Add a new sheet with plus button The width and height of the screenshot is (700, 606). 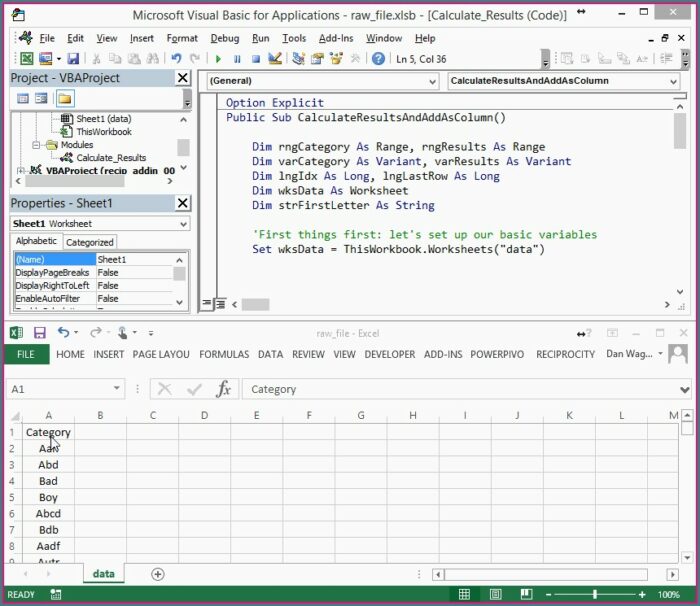158,574
